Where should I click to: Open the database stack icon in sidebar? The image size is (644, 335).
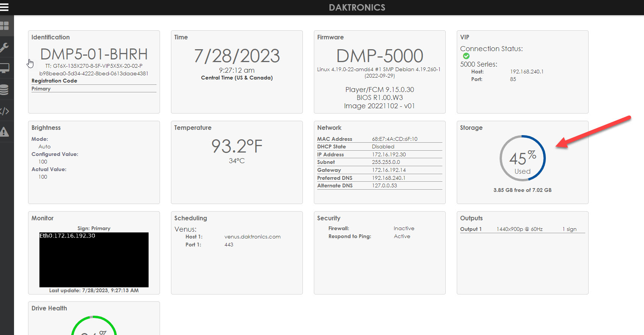pyautogui.click(x=5, y=90)
